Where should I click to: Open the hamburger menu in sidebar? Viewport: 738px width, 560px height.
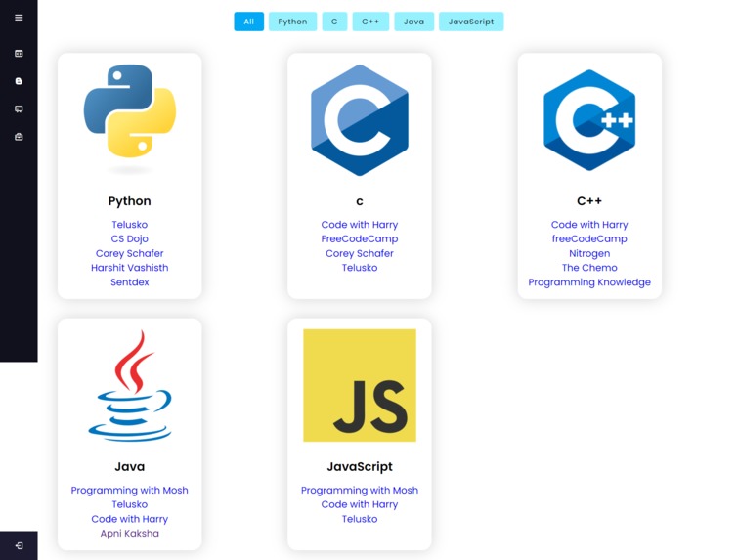pyautogui.click(x=19, y=18)
